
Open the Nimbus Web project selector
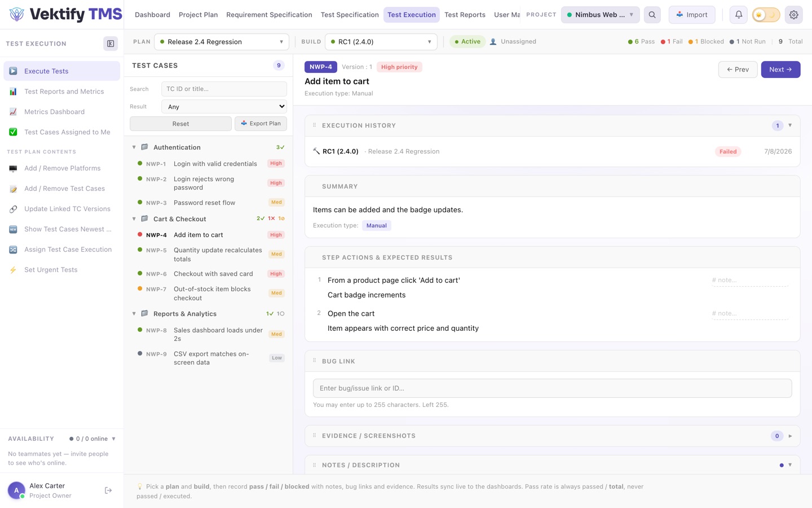tap(600, 15)
